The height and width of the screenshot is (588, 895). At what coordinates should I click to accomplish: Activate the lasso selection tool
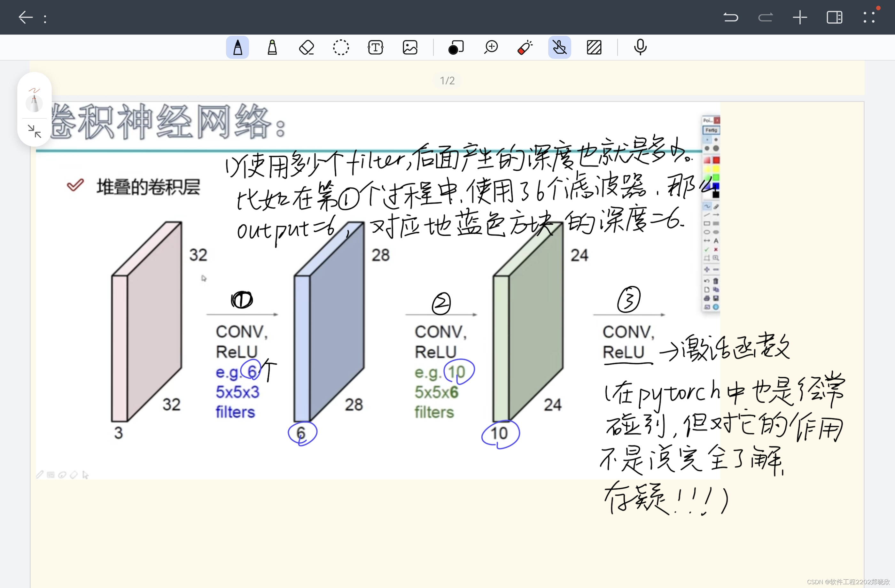click(x=341, y=48)
